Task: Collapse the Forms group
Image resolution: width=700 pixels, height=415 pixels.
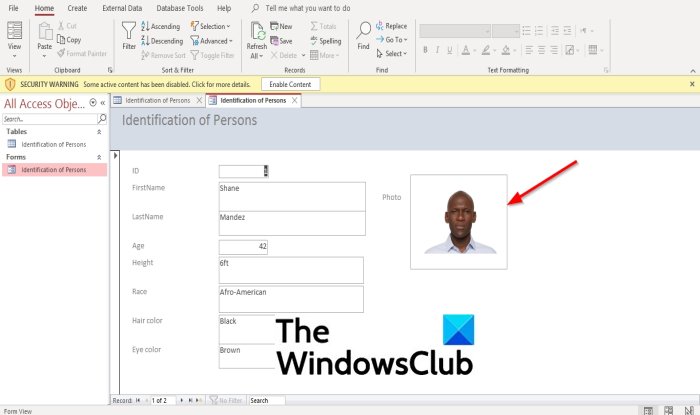Action: click(99, 157)
